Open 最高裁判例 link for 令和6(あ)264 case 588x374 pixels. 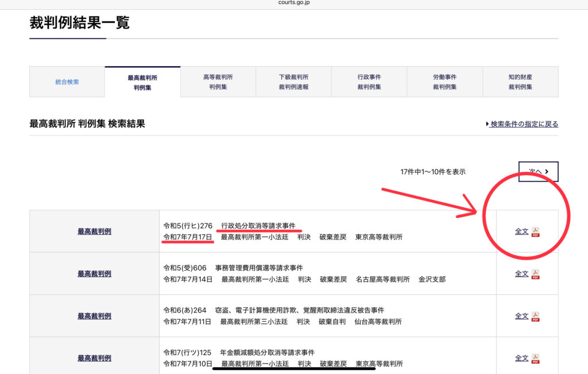95,316
